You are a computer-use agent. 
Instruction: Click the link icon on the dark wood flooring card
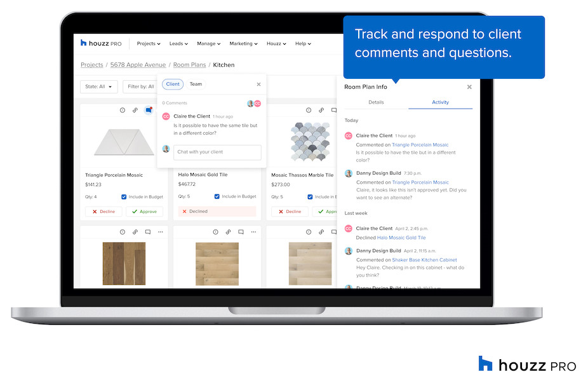135,232
